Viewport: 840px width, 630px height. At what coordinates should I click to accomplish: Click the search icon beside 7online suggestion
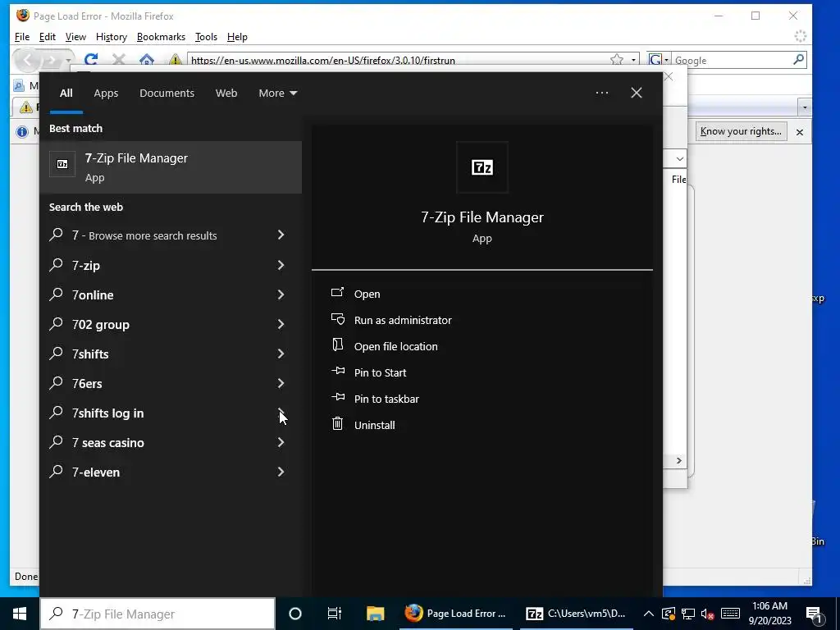click(57, 294)
